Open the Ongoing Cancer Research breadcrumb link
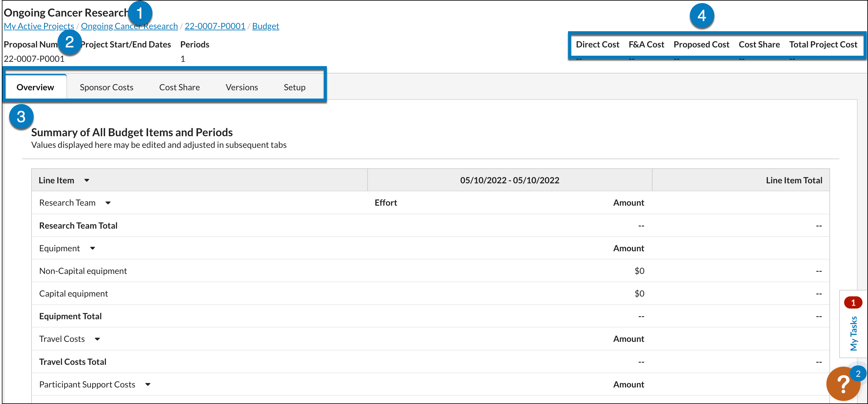Screen dimensions: 868x404 pos(129,26)
